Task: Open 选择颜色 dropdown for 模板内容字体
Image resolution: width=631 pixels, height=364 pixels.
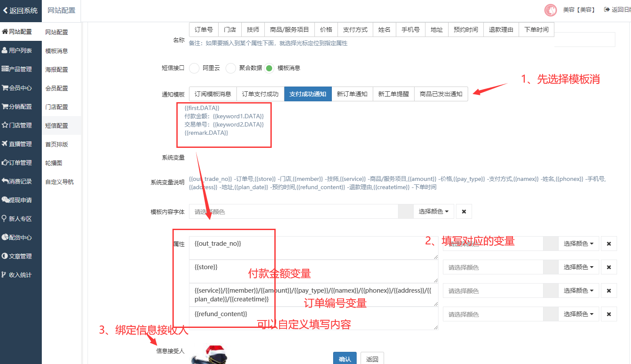Action: pyautogui.click(x=434, y=211)
